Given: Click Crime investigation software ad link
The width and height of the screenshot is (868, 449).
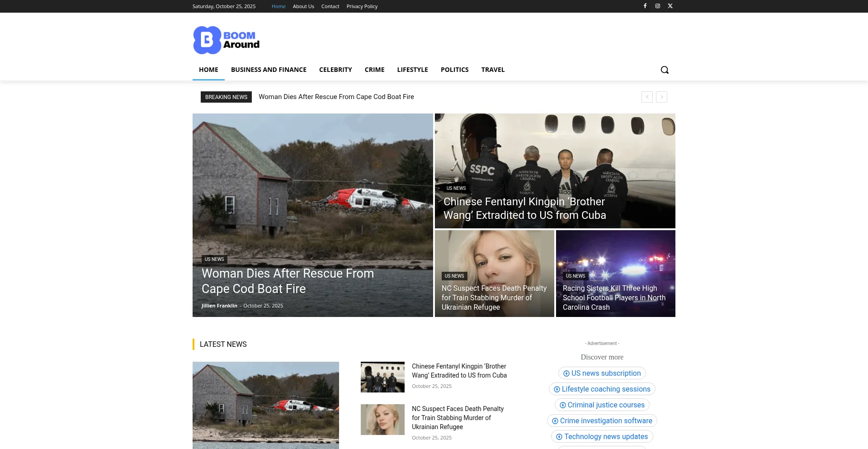Looking at the screenshot, I should 602,421.
